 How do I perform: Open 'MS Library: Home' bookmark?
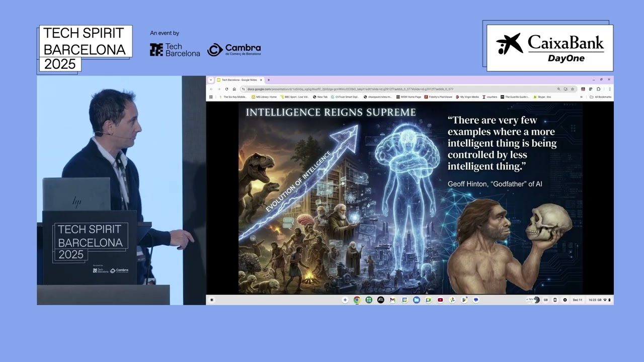pos(264,97)
